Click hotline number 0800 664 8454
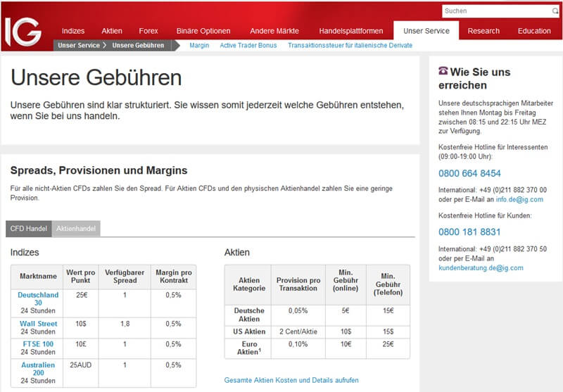Image resolution: width=563 pixels, height=392 pixels. coord(469,173)
